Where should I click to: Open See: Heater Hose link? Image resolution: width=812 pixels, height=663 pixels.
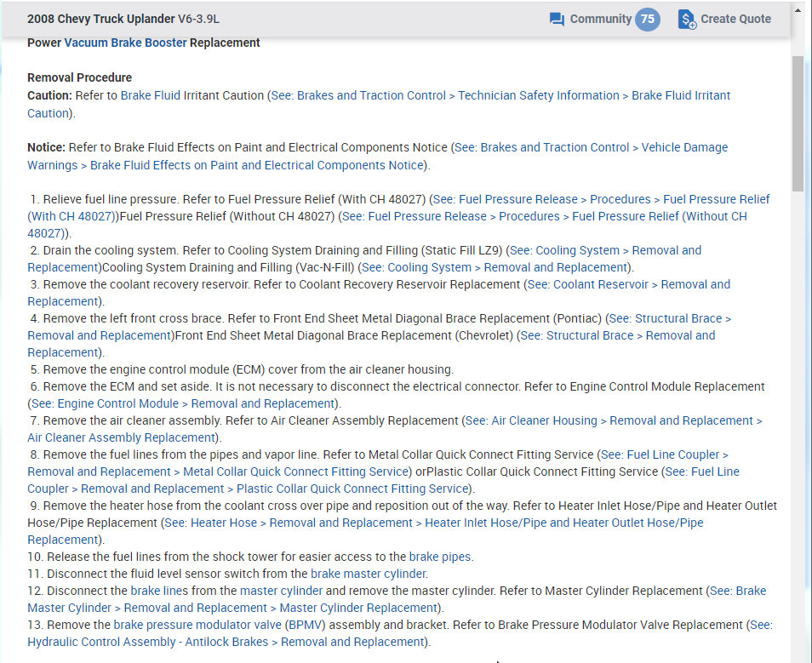tap(211, 523)
